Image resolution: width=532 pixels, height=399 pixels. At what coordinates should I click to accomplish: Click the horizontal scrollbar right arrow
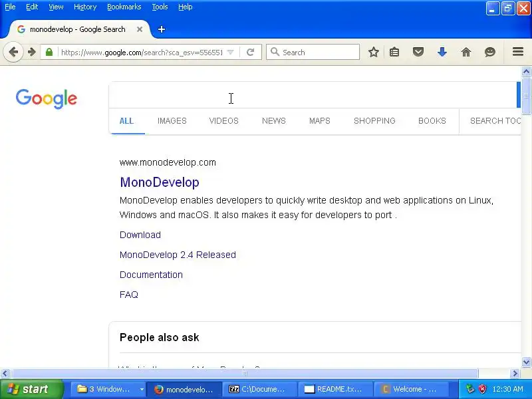[x=515, y=374]
